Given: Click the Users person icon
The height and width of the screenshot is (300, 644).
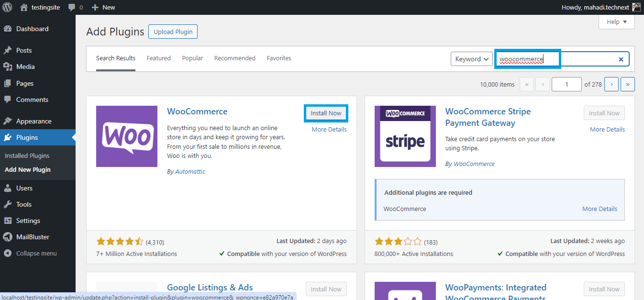Looking at the screenshot, I should tap(8, 188).
